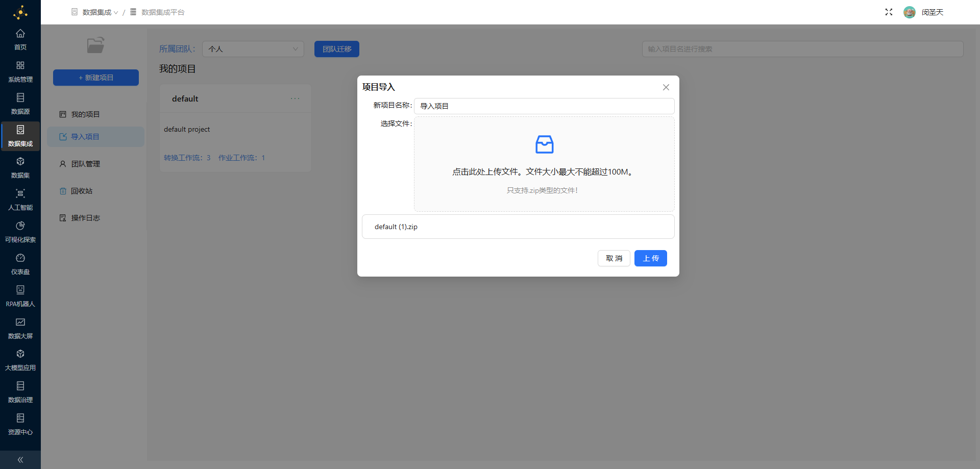Click the 新项目名称 input field
The height and width of the screenshot is (469, 980).
click(x=544, y=106)
